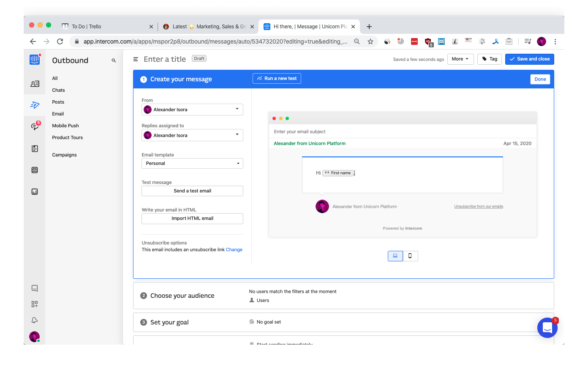Open the Replies assigned to dropdown
Viewport: 588px width, 376px height.
192,135
